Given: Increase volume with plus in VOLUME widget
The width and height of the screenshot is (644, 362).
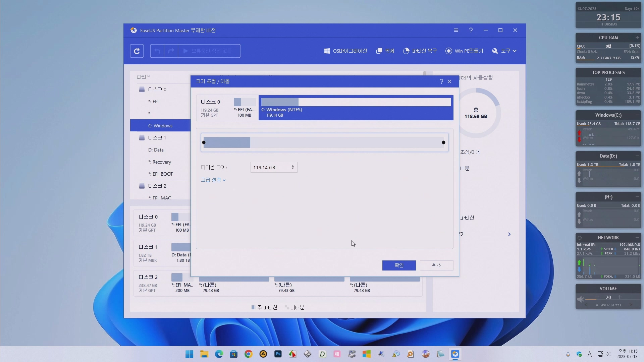Looking at the screenshot, I should (x=620, y=297).
